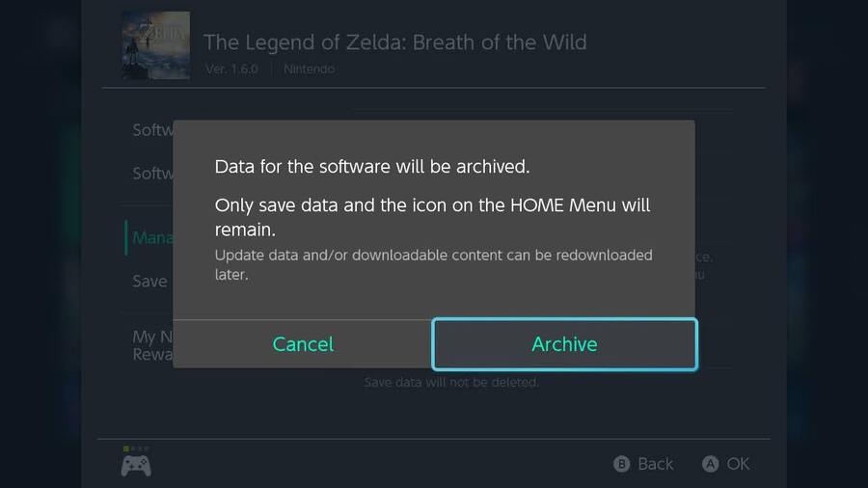868x488 pixels.
Task: Click the controller icon at bottom left
Action: pos(136,466)
